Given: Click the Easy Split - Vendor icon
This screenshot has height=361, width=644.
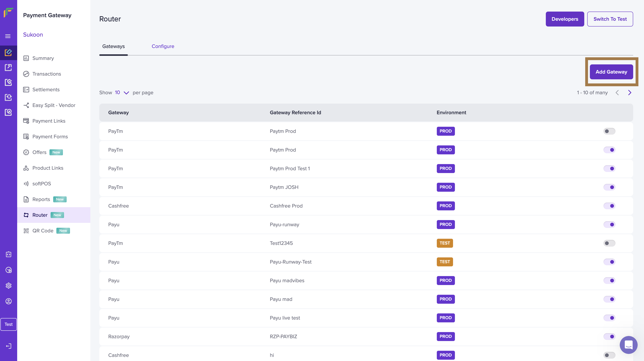Looking at the screenshot, I should [26, 105].
